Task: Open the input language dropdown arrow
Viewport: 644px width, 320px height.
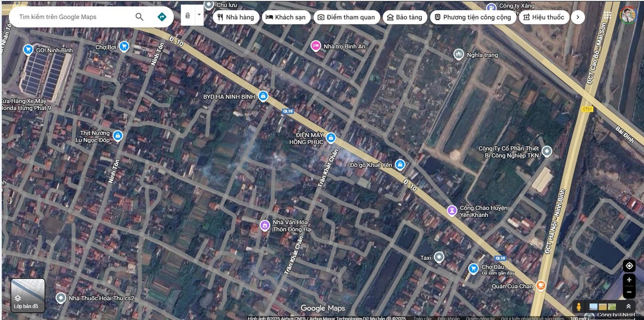Action: 199,15
